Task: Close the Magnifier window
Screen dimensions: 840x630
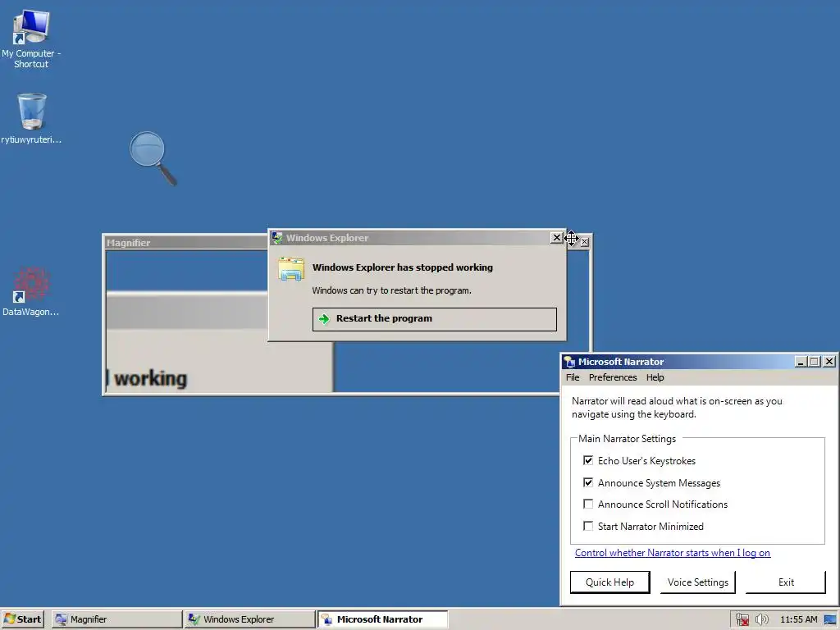Action: click(x=584, y=242)
